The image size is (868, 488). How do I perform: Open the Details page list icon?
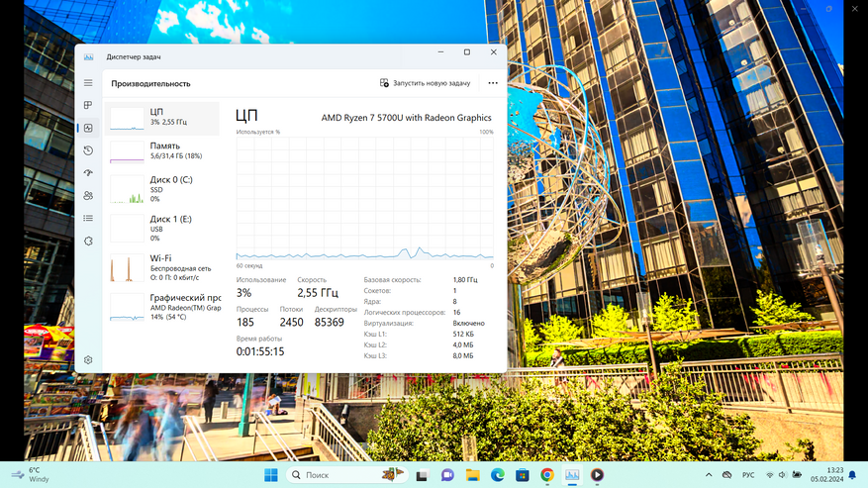pos(88,219)
